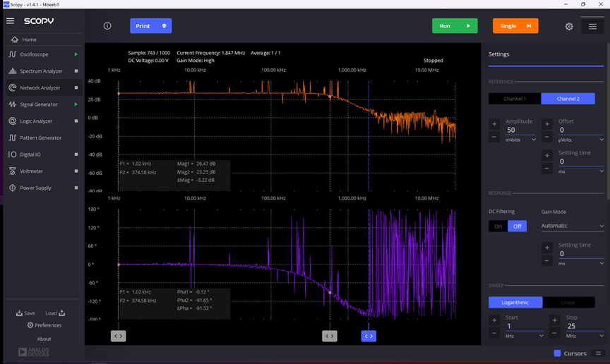
Task: Toggle Logic Analyzer run/stop square
Action: (x=76, y=121)
